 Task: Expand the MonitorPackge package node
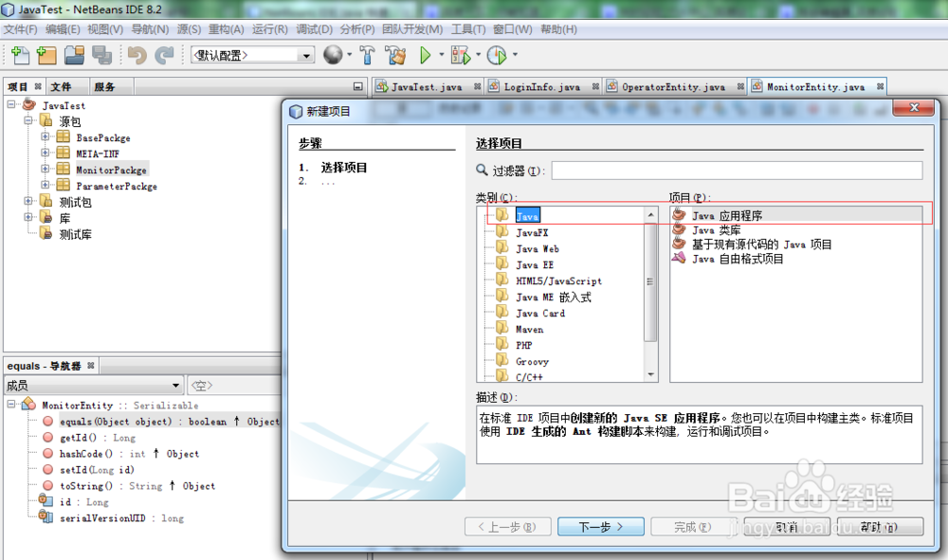pos(45,169)
